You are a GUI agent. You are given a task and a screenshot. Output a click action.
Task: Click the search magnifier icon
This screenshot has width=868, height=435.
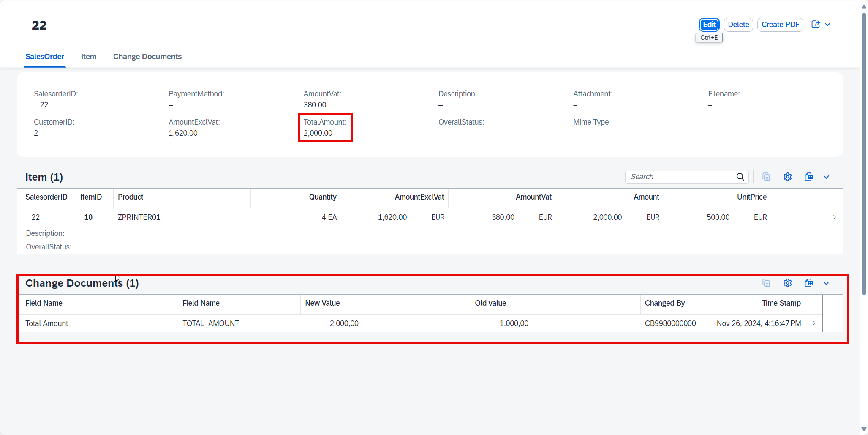(x=740, y=177)
